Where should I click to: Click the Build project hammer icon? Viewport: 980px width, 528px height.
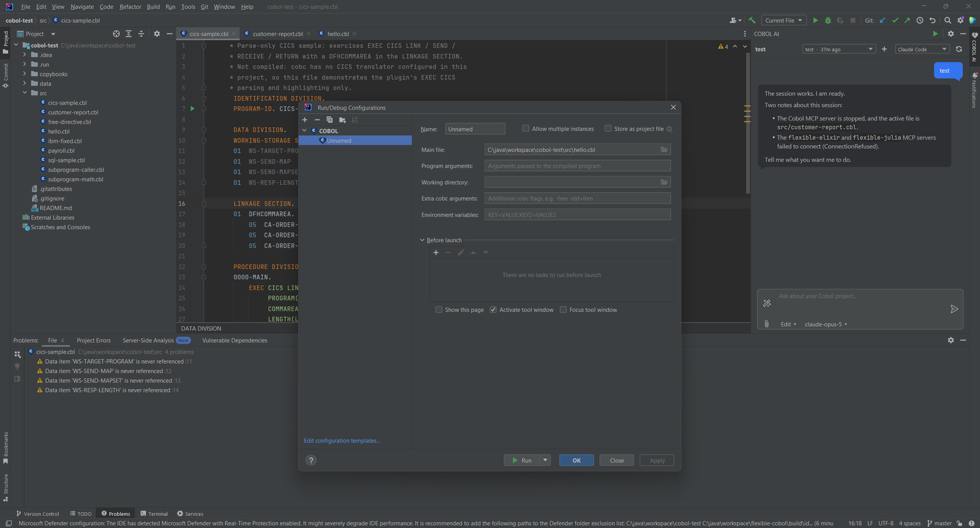click(752, 20)
